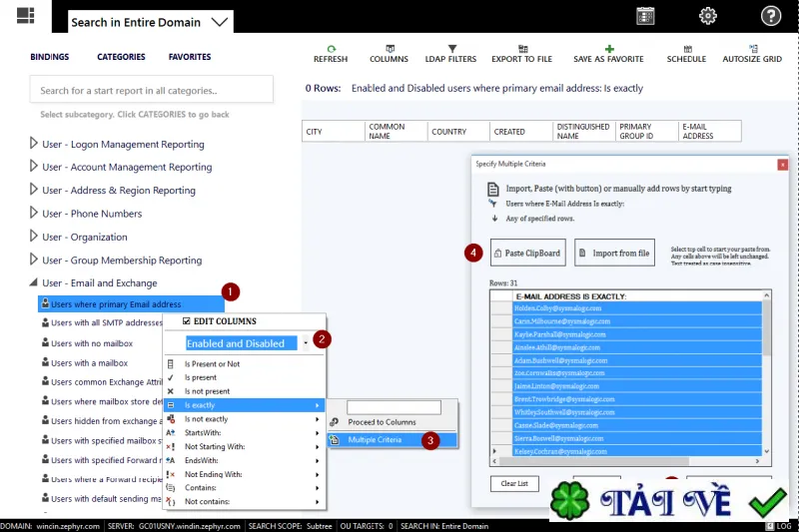Click the Paste ClipBoard button

(528, 253)
